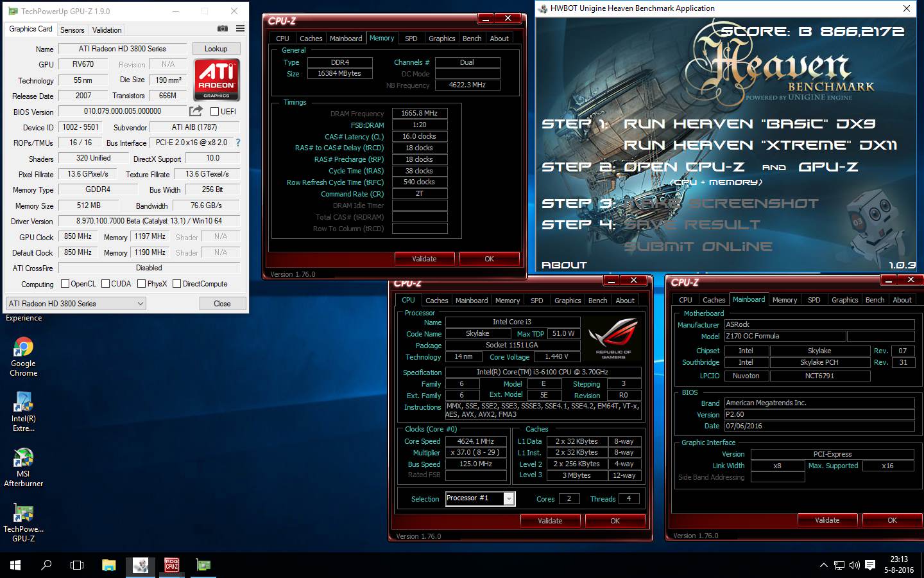Open the Caches tab in memory CPU-Z window
Screen dimensions: 924x578
point(311,39)
